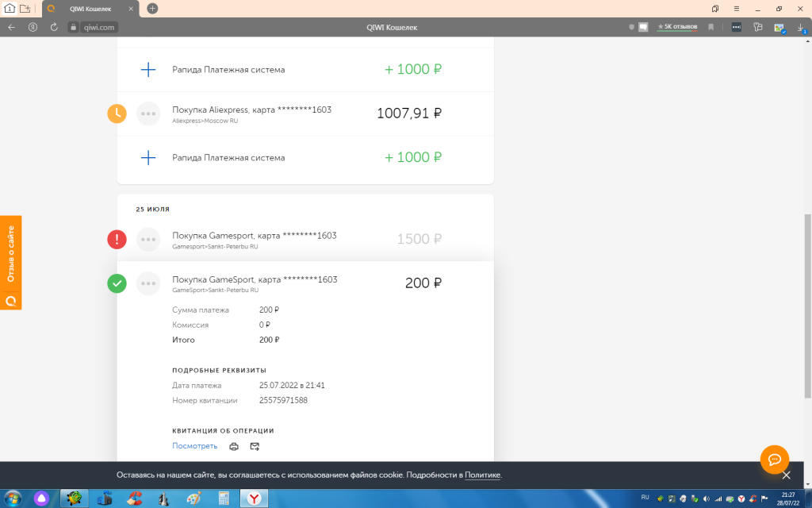Open the image extension icon with checkmark
Image resolution: width=812 pixels, height=508 pixels.
(779, 28)
